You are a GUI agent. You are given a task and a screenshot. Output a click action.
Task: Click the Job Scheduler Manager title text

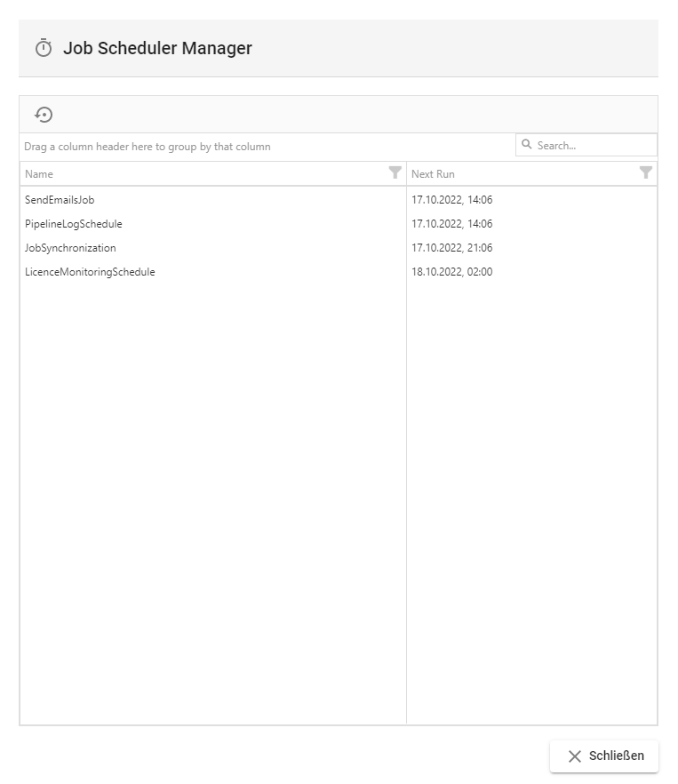point(157,48)
